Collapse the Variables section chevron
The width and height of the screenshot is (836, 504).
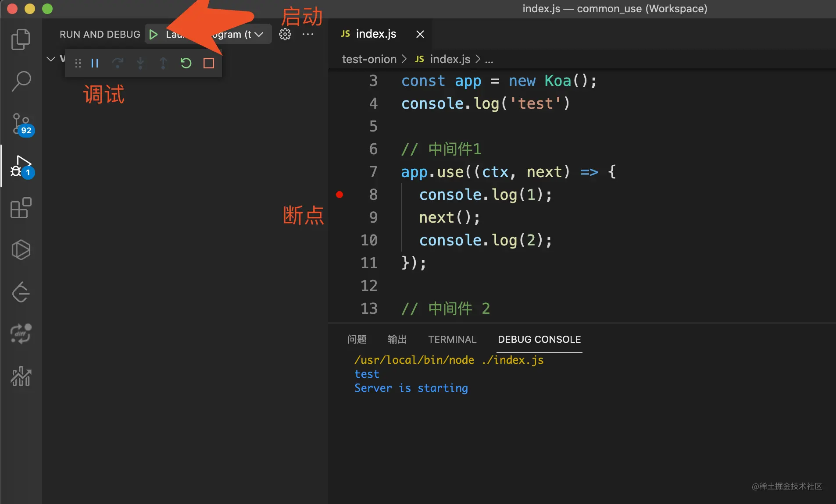pos(51,59)
